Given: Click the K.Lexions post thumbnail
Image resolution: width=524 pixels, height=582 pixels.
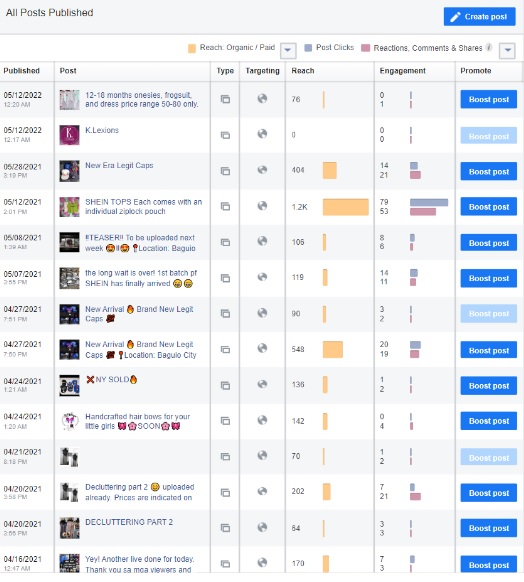Looking at the screenshot, I should click(x=69, y=135).
